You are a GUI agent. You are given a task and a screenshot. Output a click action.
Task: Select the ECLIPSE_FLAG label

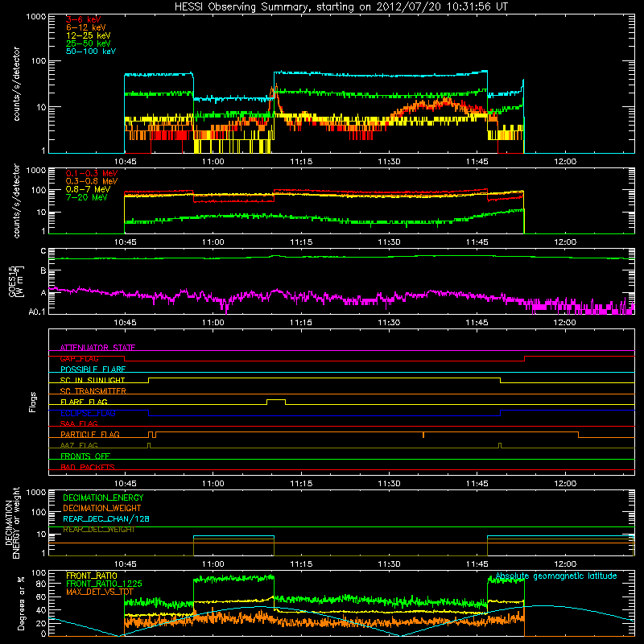(x=88, y=413)
